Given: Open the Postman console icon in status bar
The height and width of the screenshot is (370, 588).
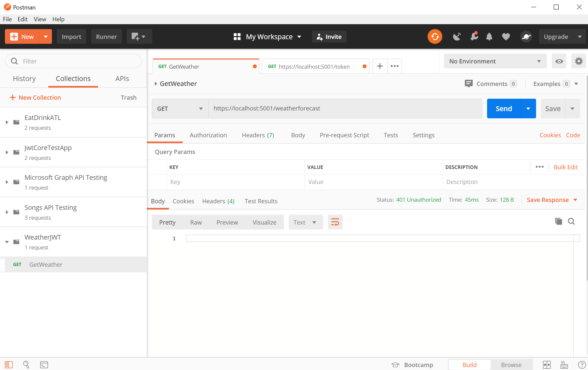Looking at the screenshot, I should (44, 365).
